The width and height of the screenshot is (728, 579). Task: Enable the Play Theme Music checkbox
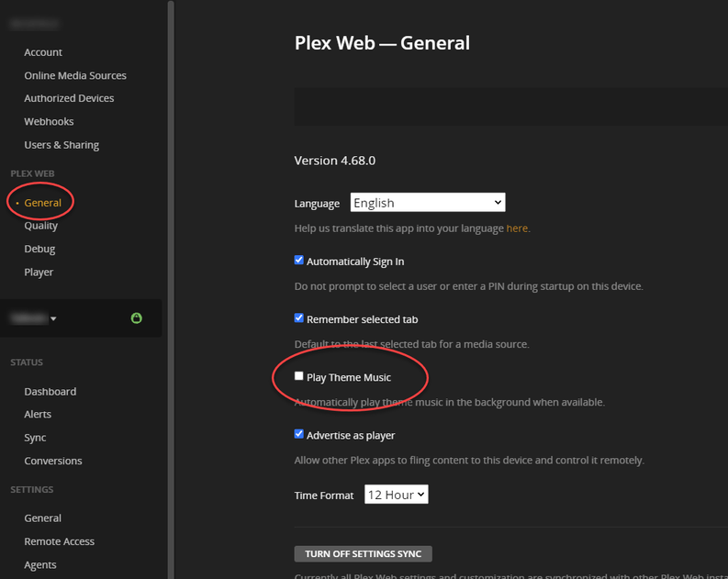299,376
